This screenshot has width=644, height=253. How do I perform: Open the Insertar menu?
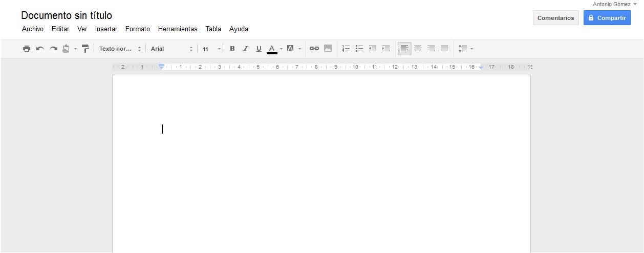pos(106,29)
